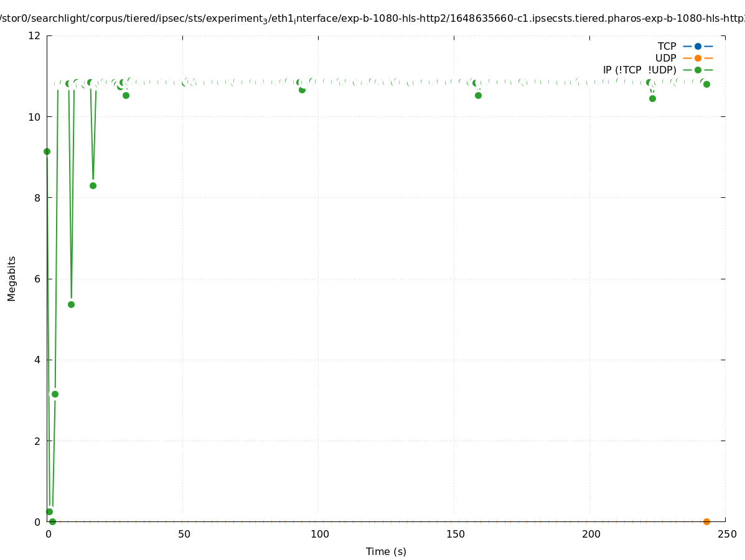Click the green dip point near 8.3 Megabits
Screen dimensions: 745x560
[93, 185]
